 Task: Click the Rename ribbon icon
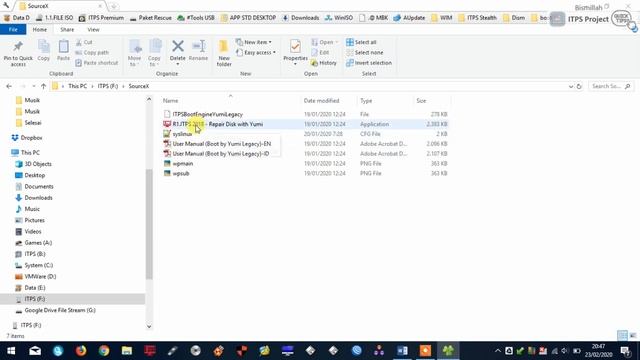click(198, 51)
